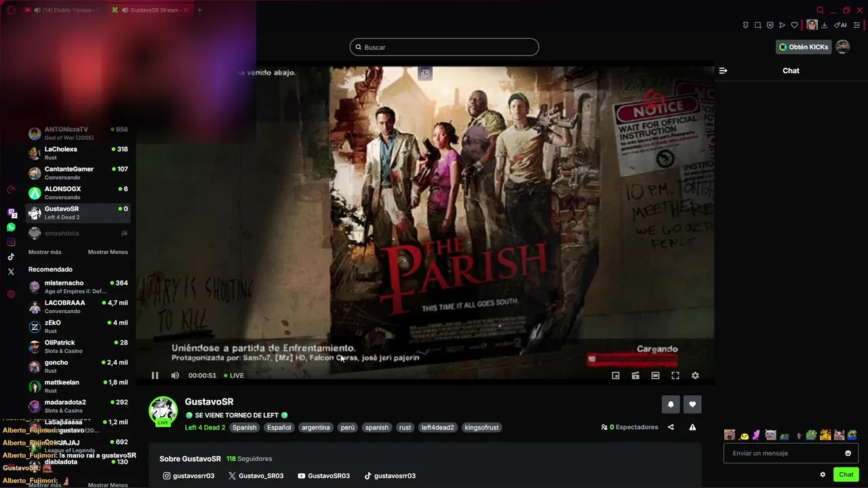The height and width of the screenshot is (488, 868).
Task: Enable picture-in-picture mini player
Action: click(616, 375)
